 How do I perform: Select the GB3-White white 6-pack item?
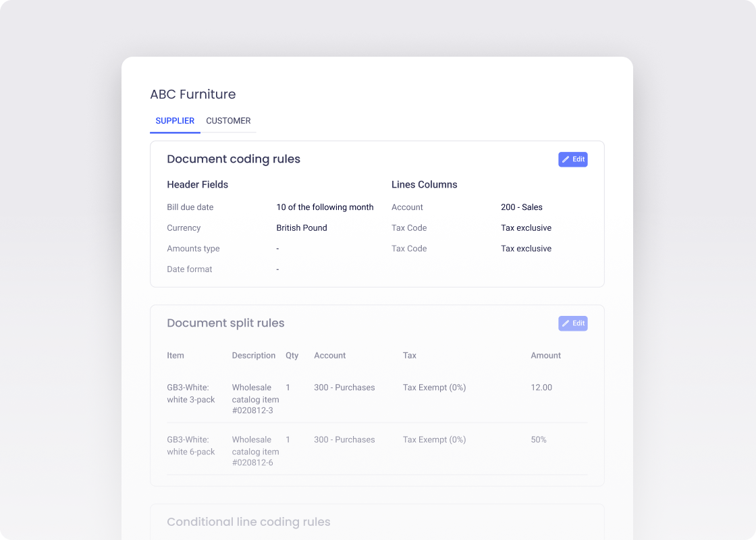[191, 446]
